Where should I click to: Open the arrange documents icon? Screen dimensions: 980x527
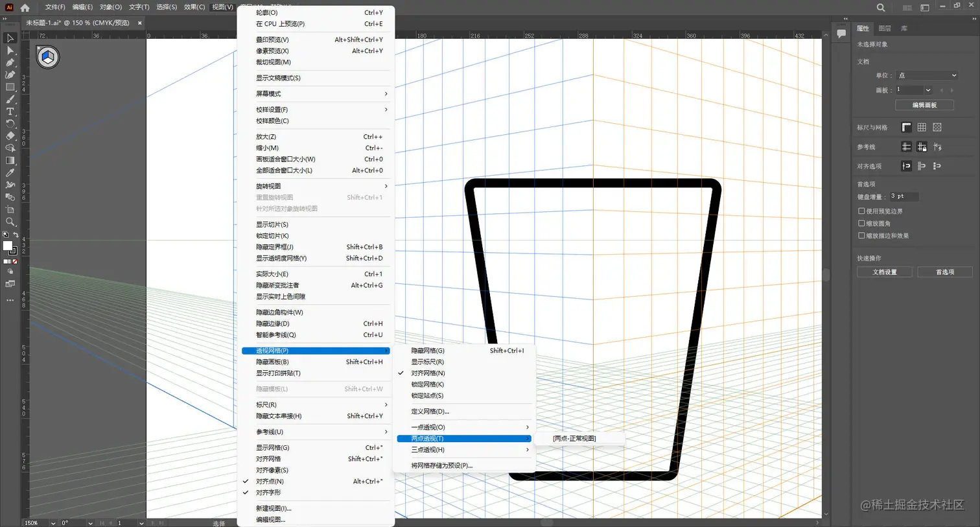click(x=907, y=8)
